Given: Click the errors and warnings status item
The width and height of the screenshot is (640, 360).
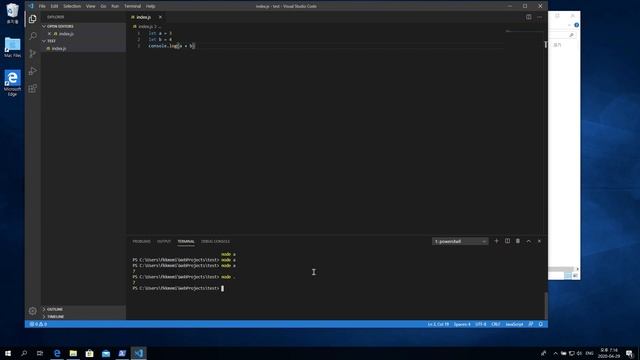Looking at the screenshot, I should (38, 324).
